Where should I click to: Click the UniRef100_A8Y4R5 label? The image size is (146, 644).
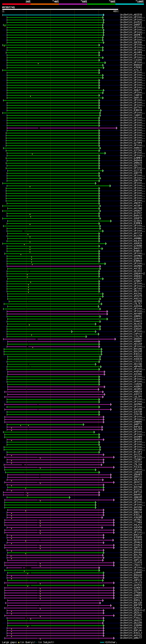[x=131, y=314]
